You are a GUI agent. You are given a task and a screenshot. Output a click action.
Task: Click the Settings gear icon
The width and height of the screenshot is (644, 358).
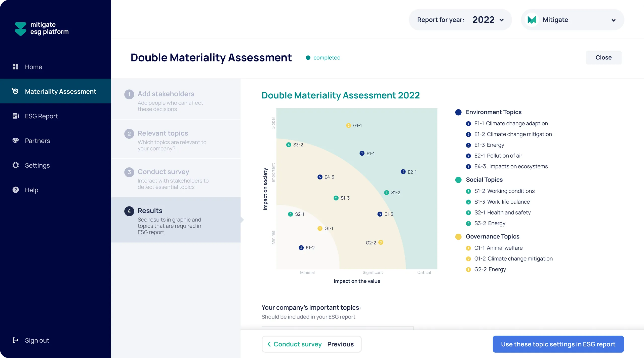(x=16, y=165)
